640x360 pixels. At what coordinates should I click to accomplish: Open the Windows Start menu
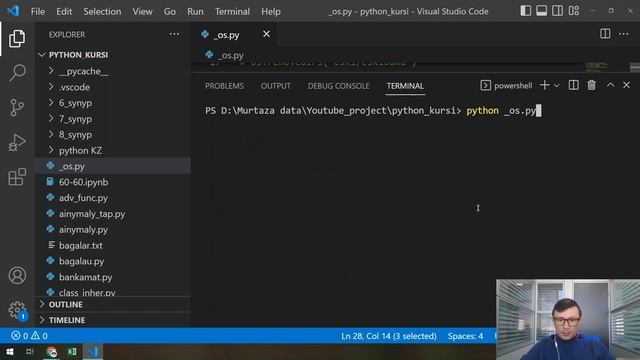pos(9,352)
